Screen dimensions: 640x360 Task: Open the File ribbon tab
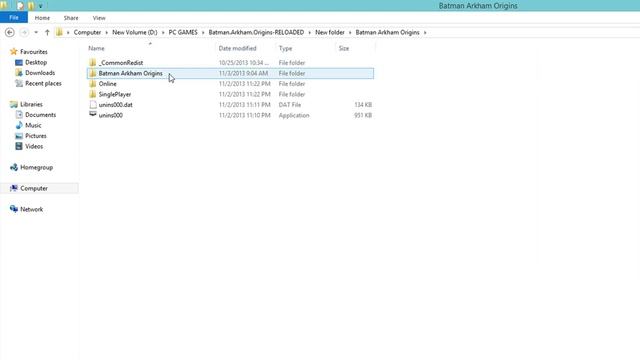pyautogui.click(x=14, y=18)
